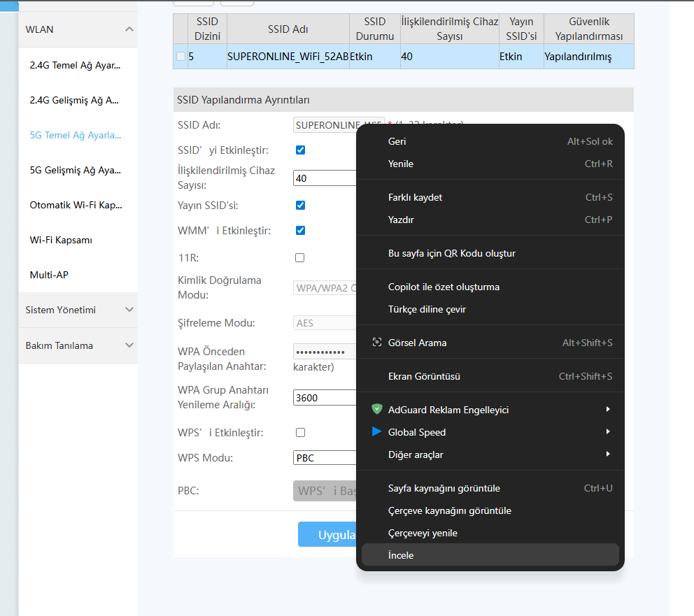Open the Şifreleme Modu AES dropdown
Viewport: 694px width, 616px height.
click(x=325, y=323)
